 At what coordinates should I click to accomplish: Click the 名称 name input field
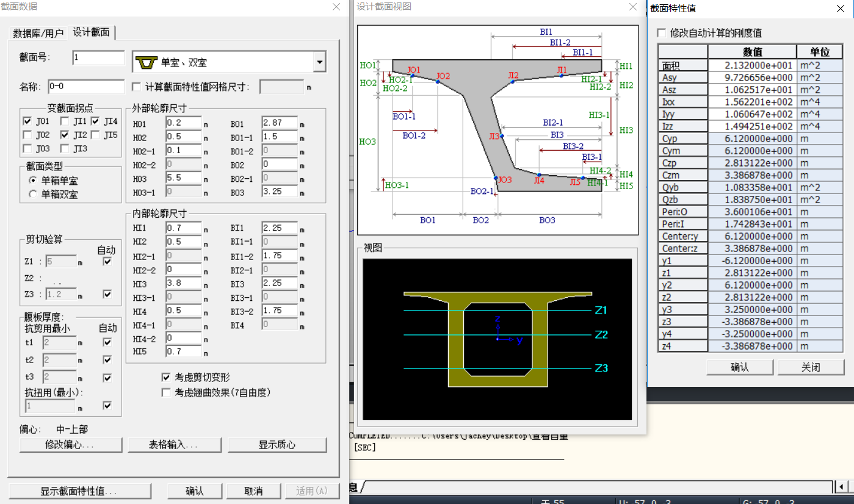point(85,87)
